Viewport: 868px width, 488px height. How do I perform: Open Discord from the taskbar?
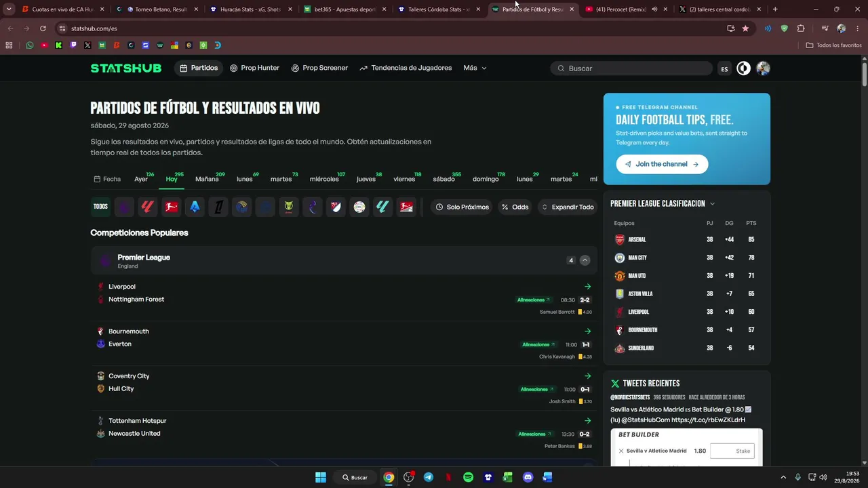pyautogui.click(x=528, y=477)
